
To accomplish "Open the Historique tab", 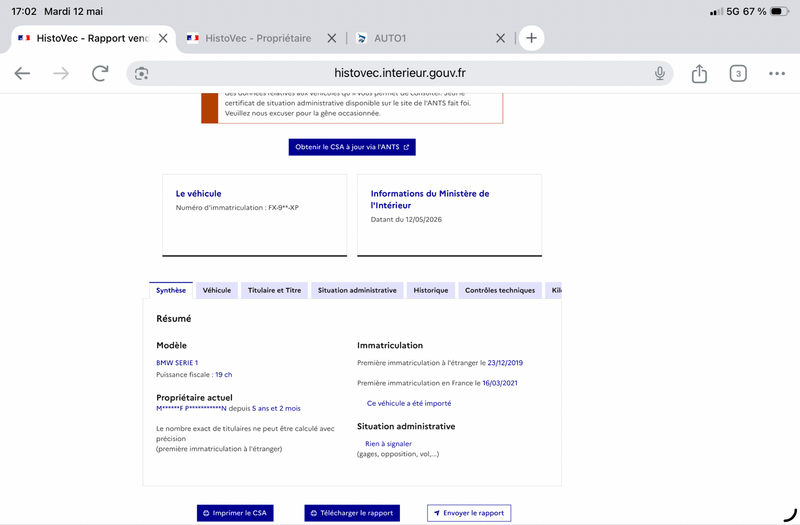I will [431, 290].
